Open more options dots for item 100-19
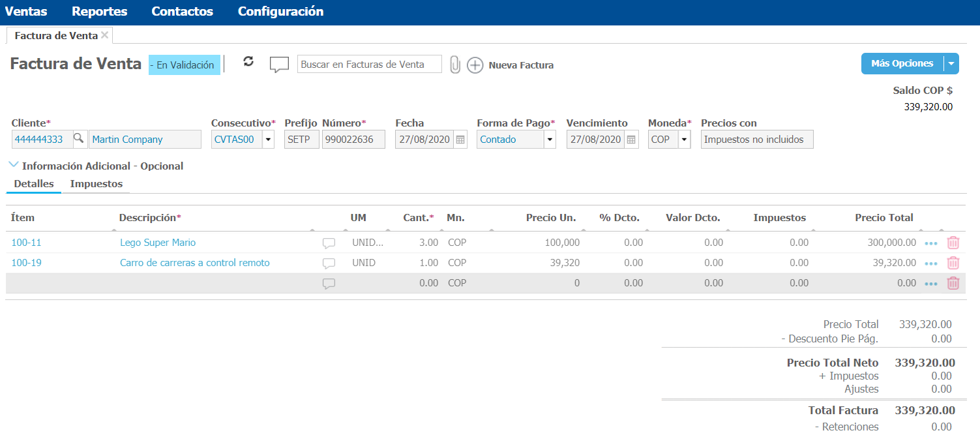Viewport: 980px width, 437px height. (x=930, y=264)
